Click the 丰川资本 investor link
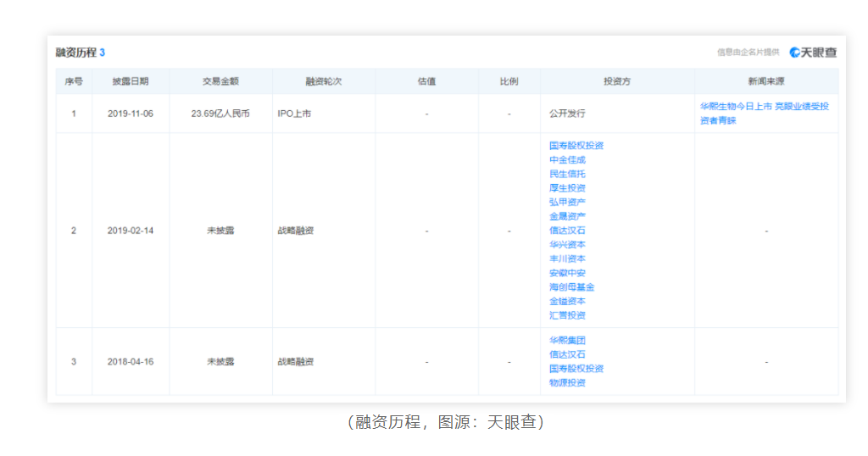Screen dimensions: 868x456 point(567,259)
